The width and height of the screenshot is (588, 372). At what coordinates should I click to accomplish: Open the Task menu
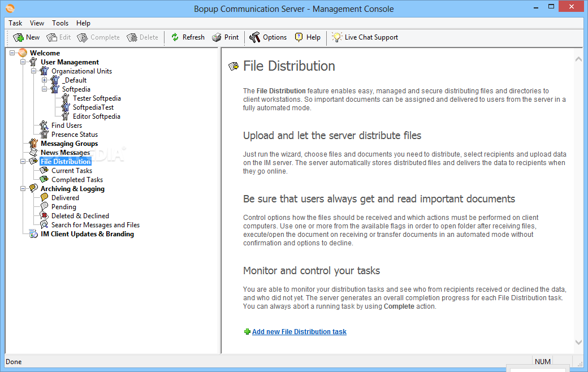click(15, 23)
